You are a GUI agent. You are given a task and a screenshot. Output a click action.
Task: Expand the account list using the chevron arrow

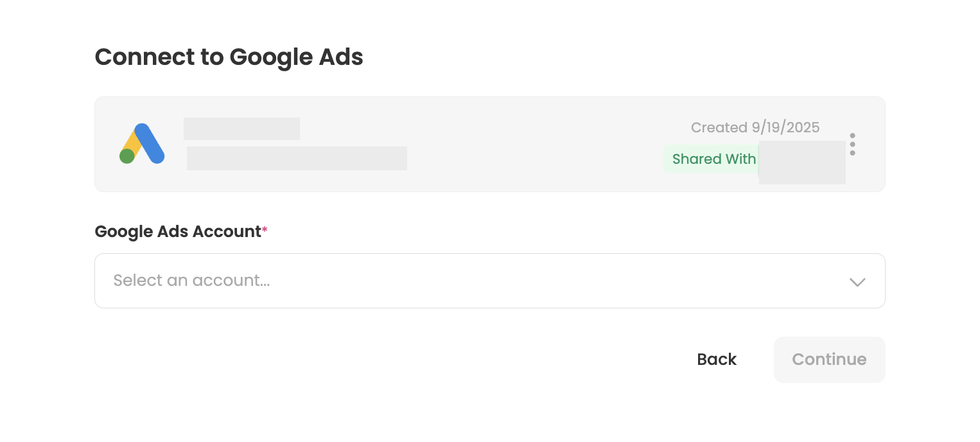coord(857,282)
